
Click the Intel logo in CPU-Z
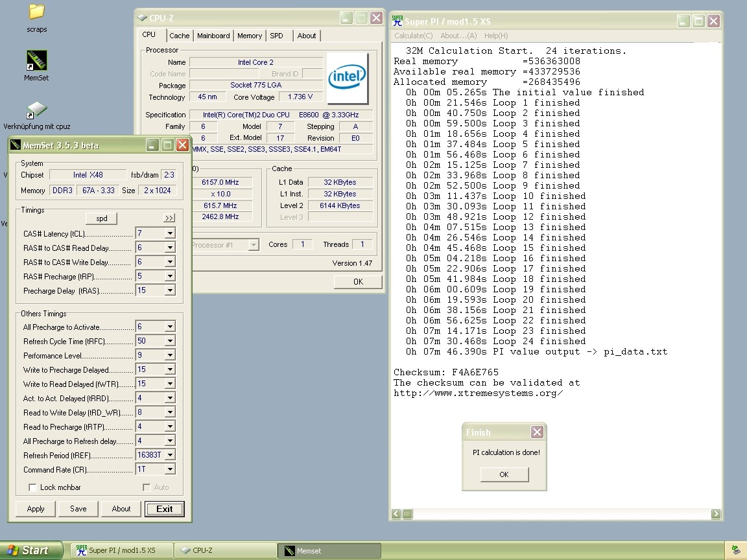[348, 78]
